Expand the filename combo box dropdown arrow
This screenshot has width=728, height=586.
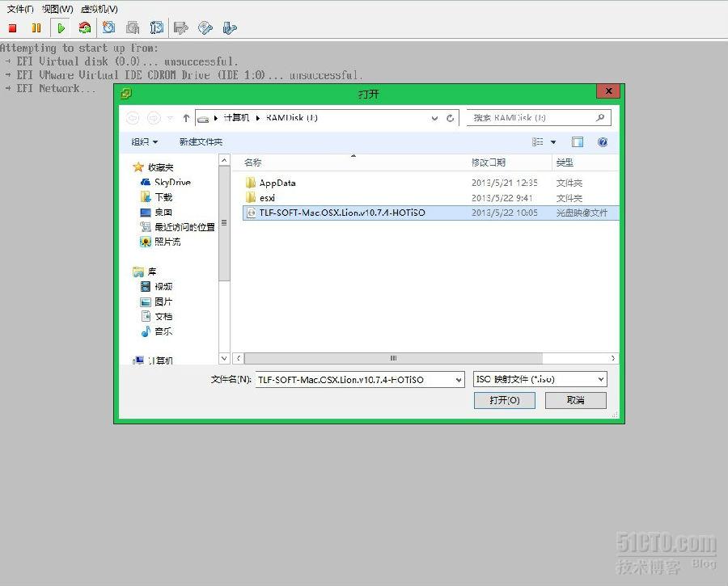pyautogui.click(x=459, y=380)
